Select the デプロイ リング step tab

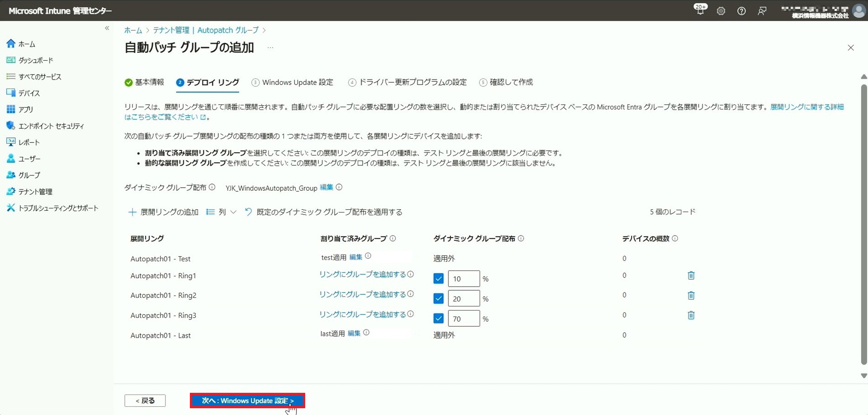(208, 82)
